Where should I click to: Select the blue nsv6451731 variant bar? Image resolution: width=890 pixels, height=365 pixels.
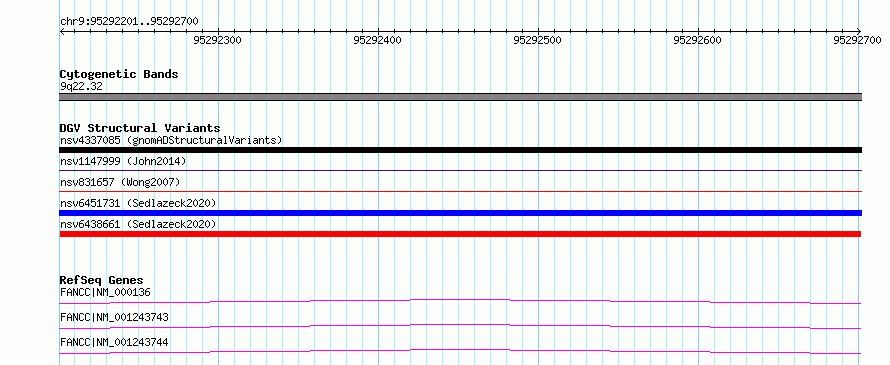pos(460,213)
